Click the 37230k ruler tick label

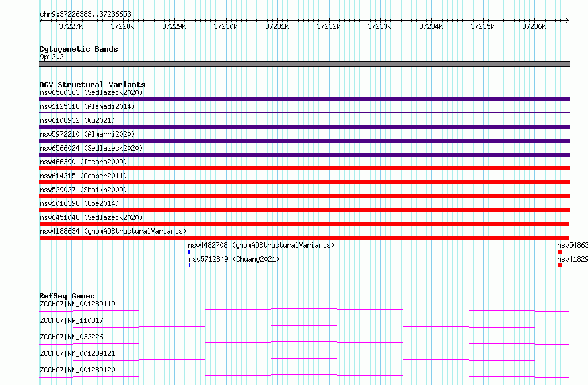coord(225,26)
